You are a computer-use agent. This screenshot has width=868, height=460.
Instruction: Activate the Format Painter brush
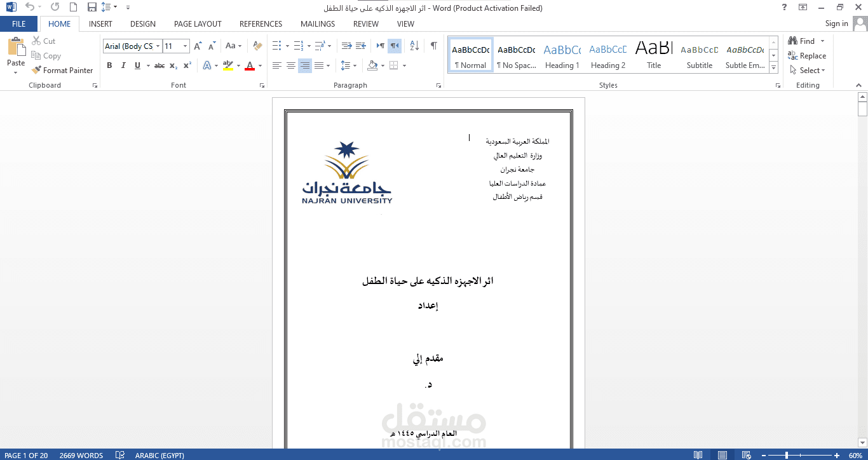(x=62, y=71)
